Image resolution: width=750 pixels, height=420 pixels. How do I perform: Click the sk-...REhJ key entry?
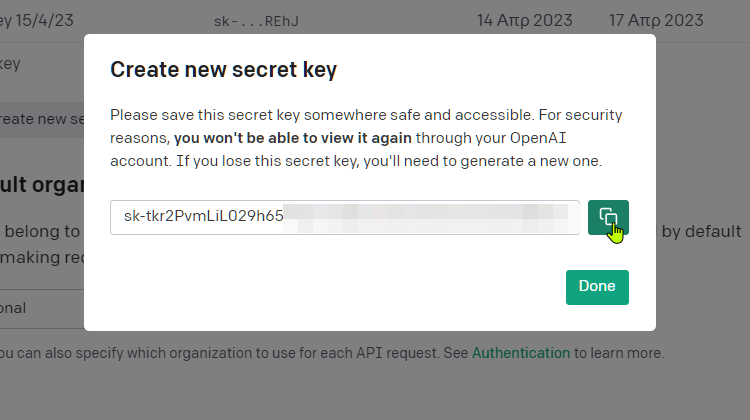point(256,21)
